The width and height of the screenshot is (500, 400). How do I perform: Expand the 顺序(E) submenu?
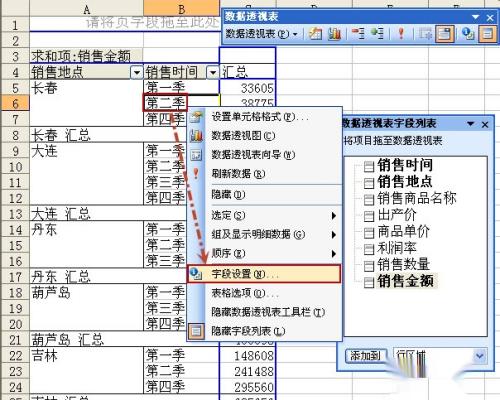[265, 253]
